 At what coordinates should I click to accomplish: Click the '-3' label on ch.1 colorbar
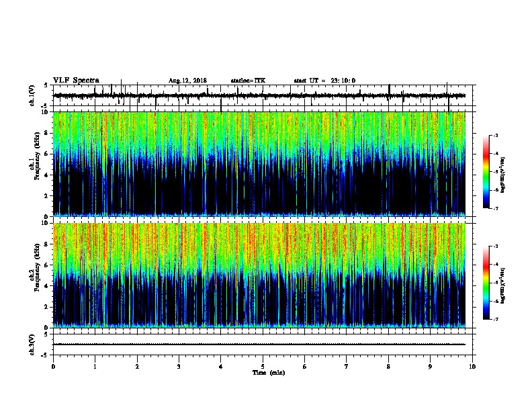coord(495,135)
